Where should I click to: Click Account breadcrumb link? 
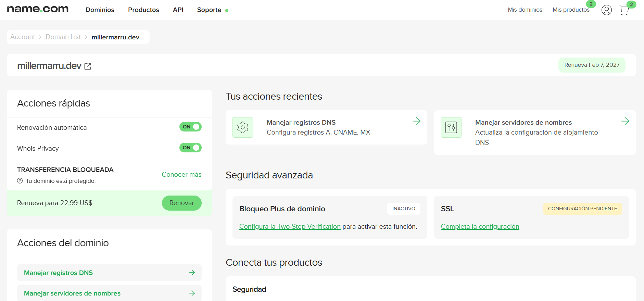[x=23, y=37]
